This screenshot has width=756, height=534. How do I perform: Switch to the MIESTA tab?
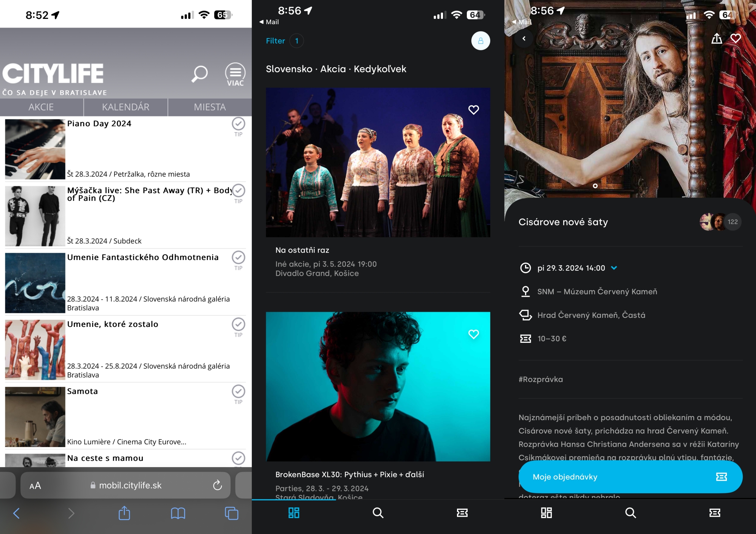[x=210, y=107]
